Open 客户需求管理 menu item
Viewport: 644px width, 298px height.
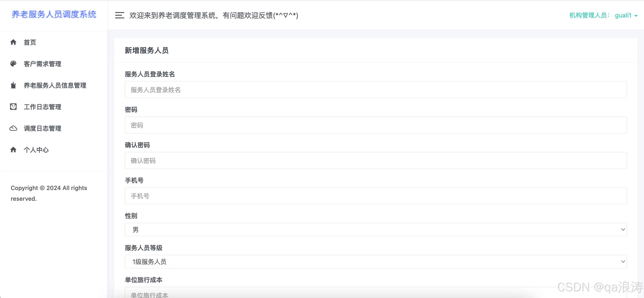click(x=43, y=64)
